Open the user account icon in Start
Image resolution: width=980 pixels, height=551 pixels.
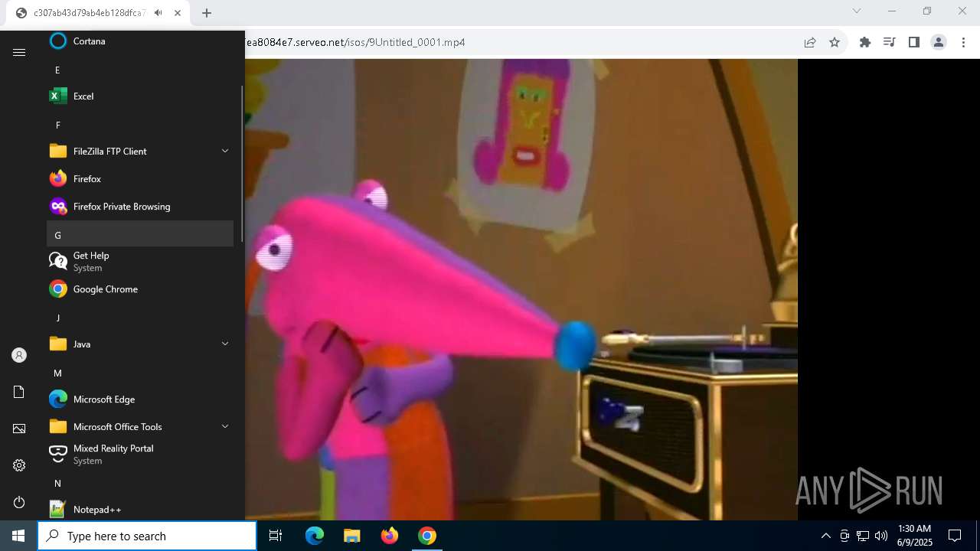pyautogui.click(x=19, y=355)
